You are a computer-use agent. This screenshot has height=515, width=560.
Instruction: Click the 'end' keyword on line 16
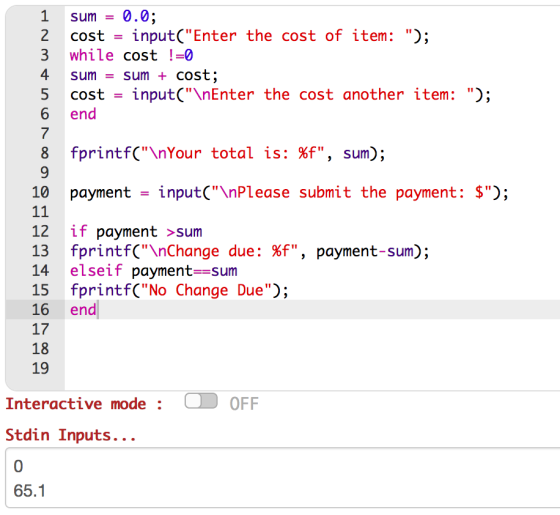[x=83, y=310]
